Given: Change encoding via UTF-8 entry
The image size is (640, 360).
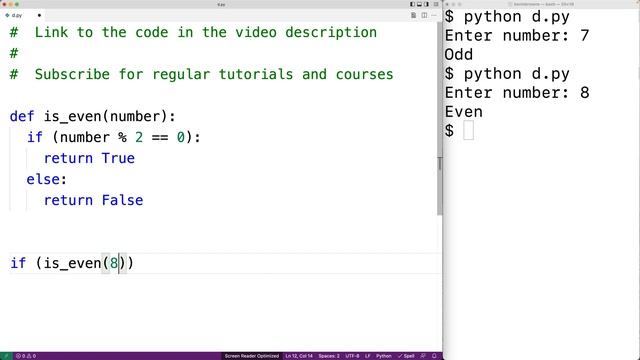Looking at the screenshot, I should [x=352, y=356].
